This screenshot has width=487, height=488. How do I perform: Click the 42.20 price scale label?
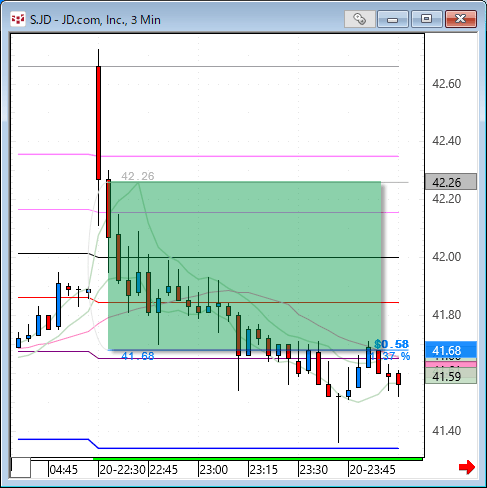tap(446, 199)
